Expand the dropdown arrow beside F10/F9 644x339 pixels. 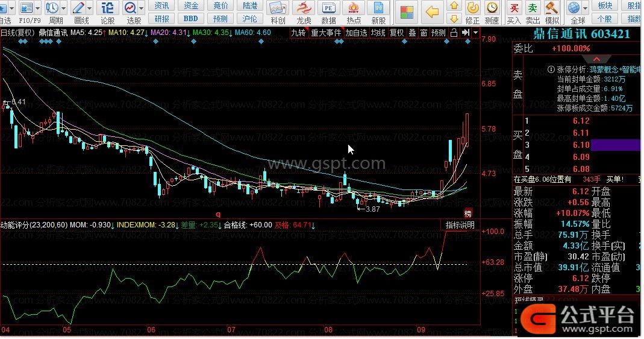(x=38, y=8)
